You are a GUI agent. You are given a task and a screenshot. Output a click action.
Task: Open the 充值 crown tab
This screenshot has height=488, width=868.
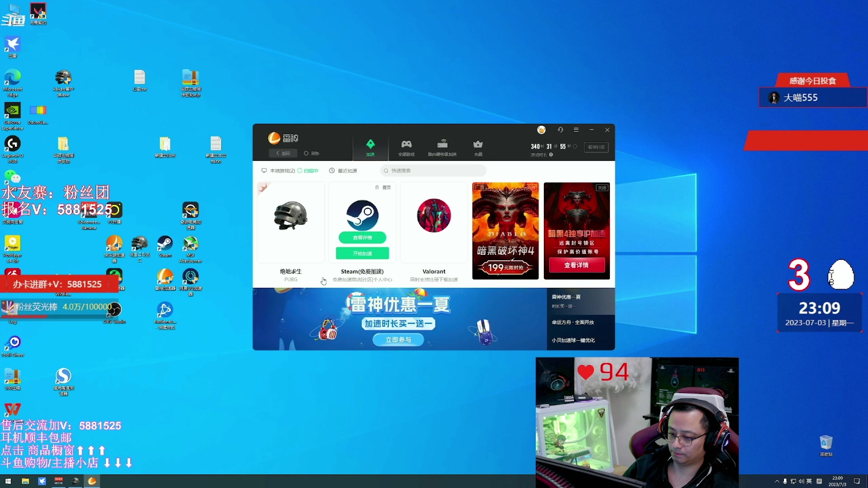pos(478,148)
